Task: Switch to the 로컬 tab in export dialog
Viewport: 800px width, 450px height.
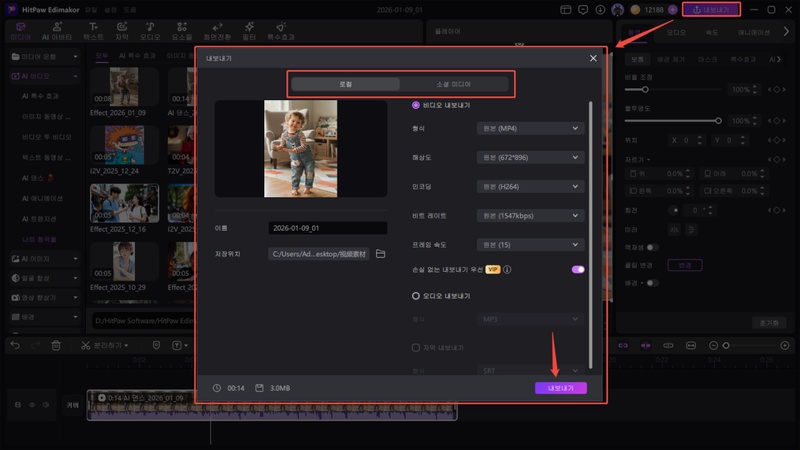Action: (x=345, y=84)
